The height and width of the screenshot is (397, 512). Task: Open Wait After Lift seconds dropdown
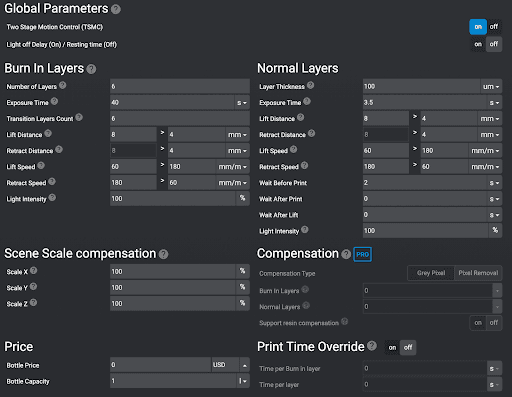[x=494, y=215]
